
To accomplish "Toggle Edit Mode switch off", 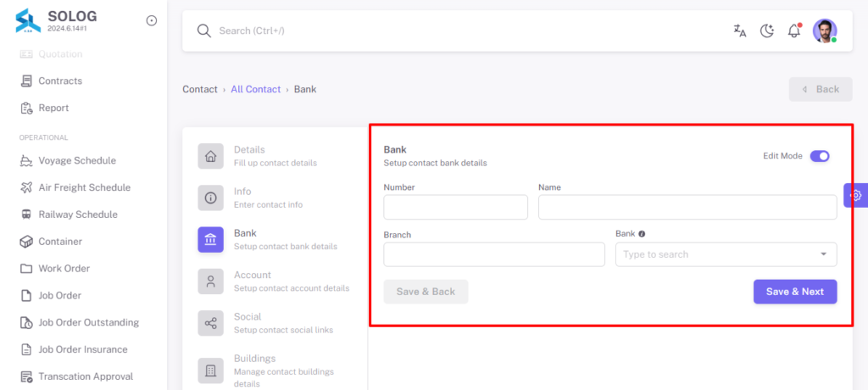I will coord(820,156).
